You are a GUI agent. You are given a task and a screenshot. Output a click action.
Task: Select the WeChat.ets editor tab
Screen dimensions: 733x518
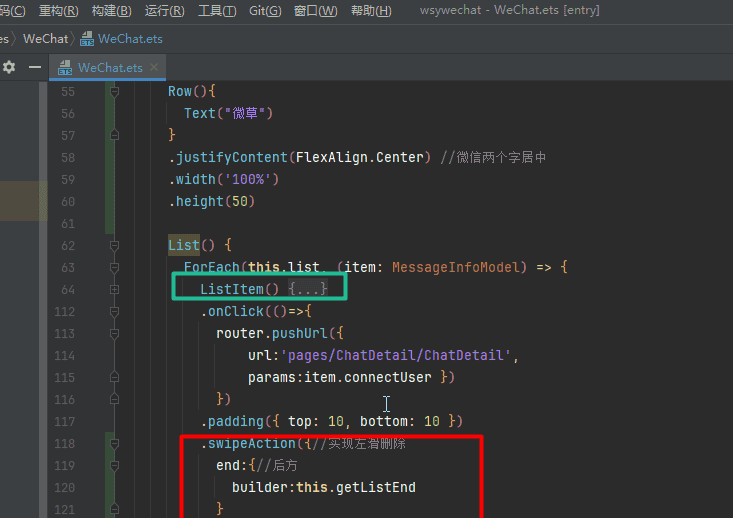pyautogui.click(x=109, y=68)
